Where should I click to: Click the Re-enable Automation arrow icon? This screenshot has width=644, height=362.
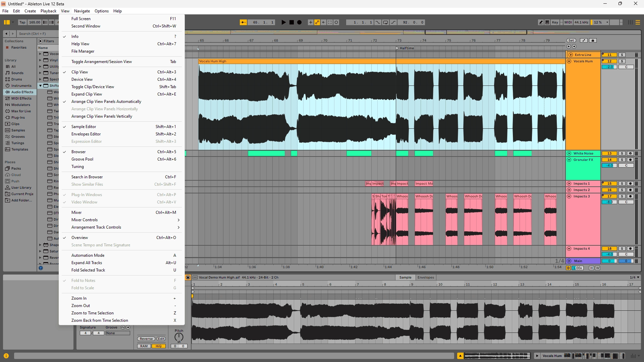pyautogui.click(x=323, y=22)
